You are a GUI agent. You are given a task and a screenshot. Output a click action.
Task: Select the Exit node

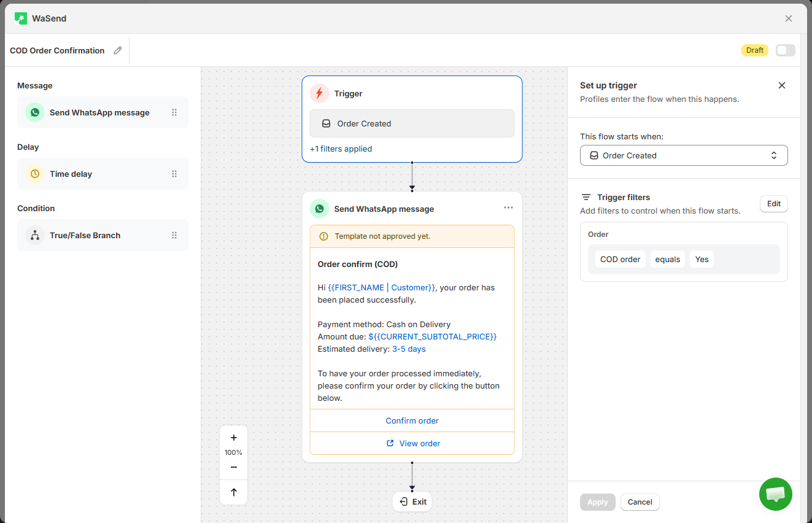click(x=412, y=502)
